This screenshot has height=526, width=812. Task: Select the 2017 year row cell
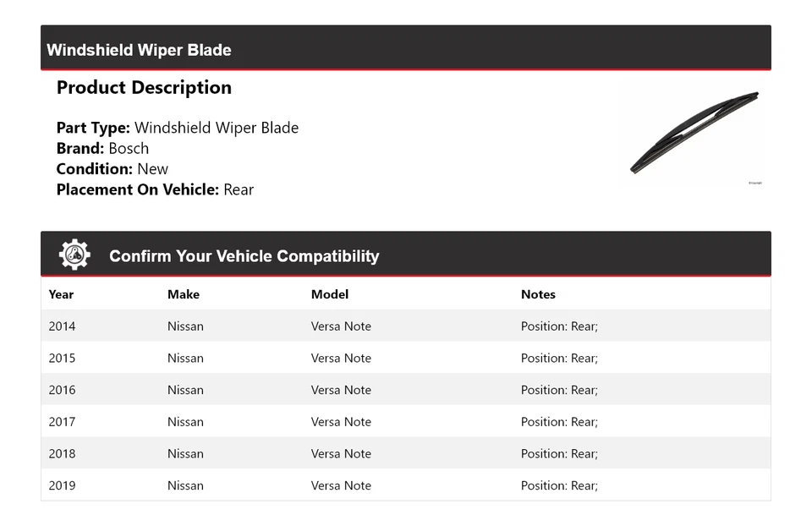coord(62,422)
